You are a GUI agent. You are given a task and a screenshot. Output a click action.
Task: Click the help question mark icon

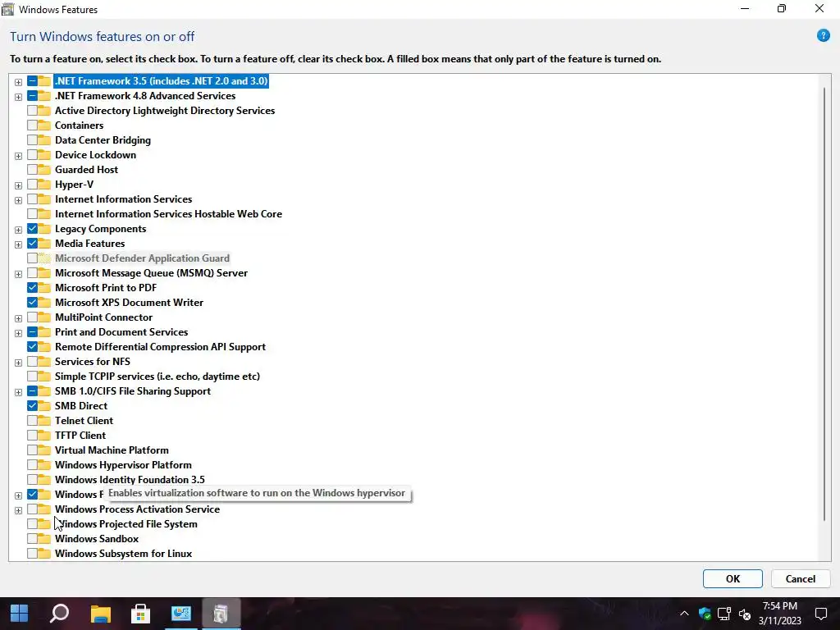(823, 36)
